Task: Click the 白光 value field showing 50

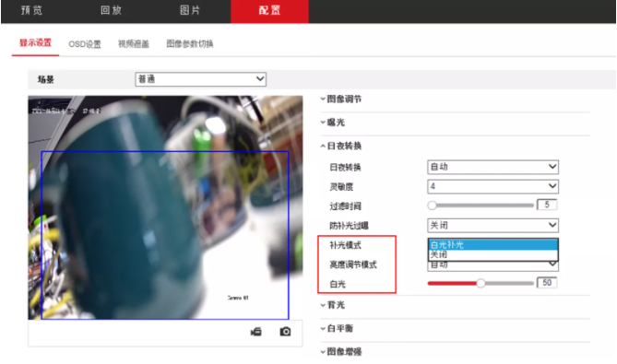Action: [x=547, y=283]
